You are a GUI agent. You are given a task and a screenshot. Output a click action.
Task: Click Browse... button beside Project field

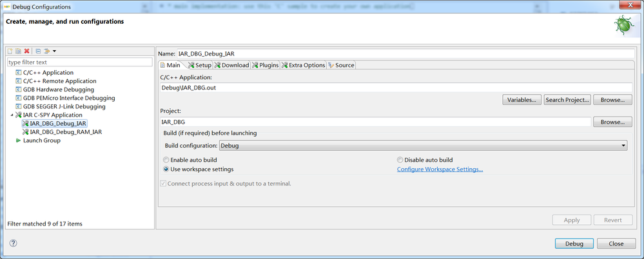coord(612,122)
